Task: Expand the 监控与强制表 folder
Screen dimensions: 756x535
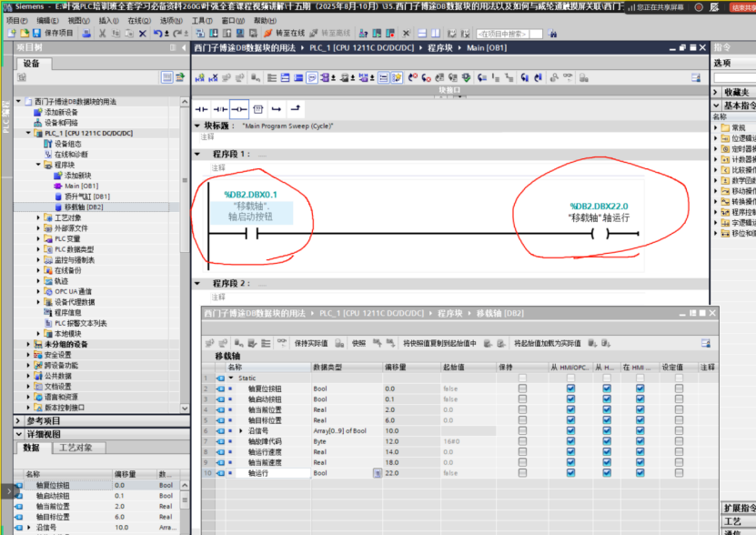Action: (x=38, y=259)
